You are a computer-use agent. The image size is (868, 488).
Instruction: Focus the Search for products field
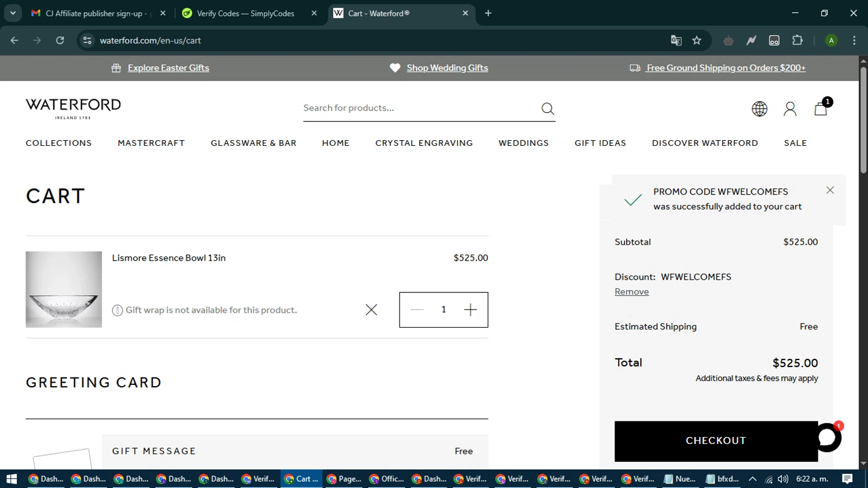coord(420,108)
